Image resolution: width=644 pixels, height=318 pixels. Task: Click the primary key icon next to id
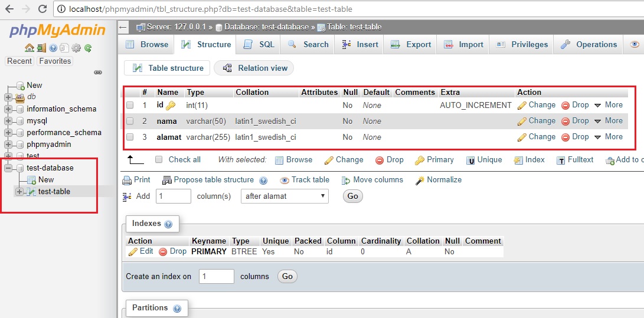171,106
